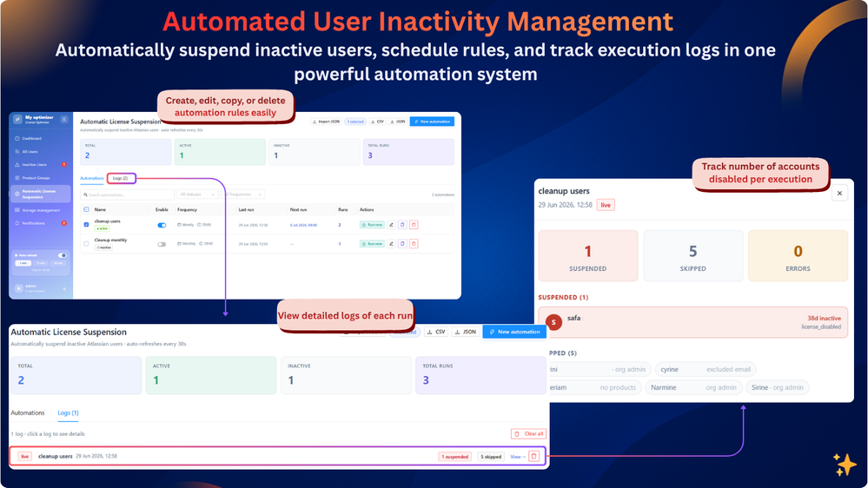
Task: Click the Admin profile avatar in sidebar
Action: pos(19,288)
